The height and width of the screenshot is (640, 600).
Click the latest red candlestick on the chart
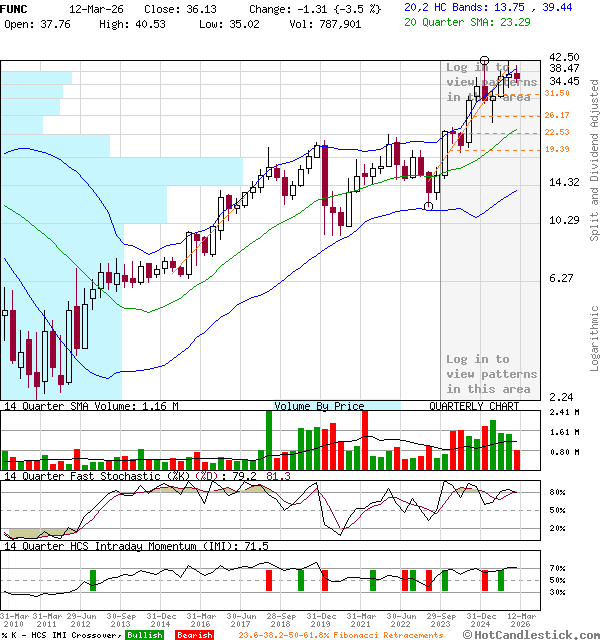(516, 75)
